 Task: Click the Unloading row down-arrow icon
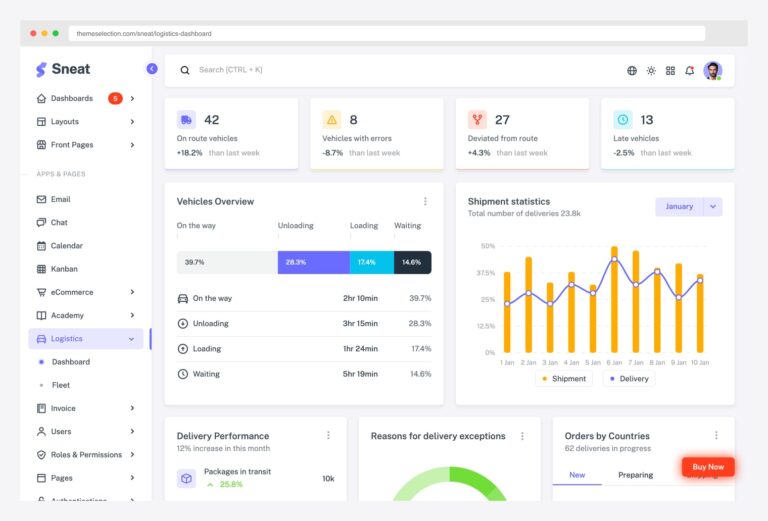click(183, 324)
